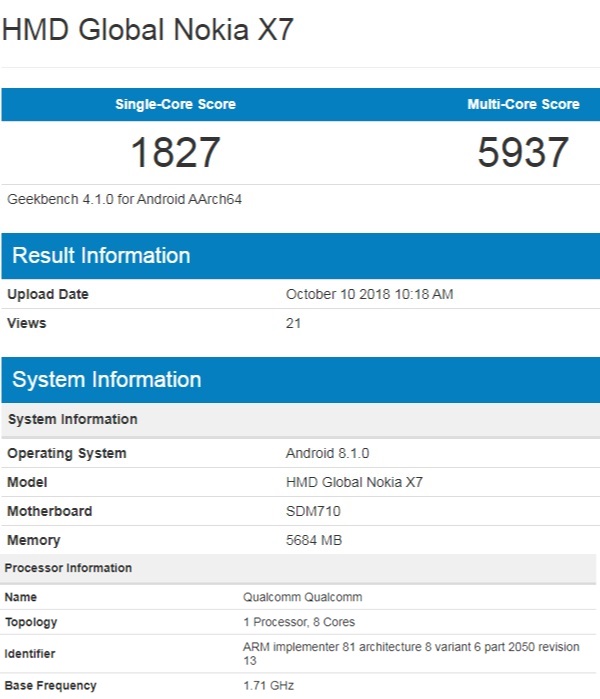The height and width of the screenshot is (699, 600).
Task: Select the Qualcomm Qualcomm processor name
Action: coord(302,597)
